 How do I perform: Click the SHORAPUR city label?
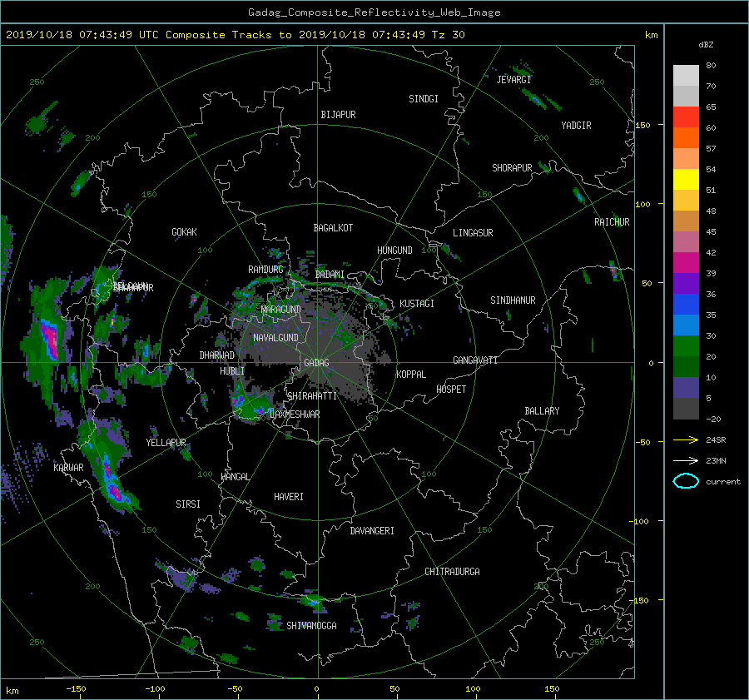point(512,168)
